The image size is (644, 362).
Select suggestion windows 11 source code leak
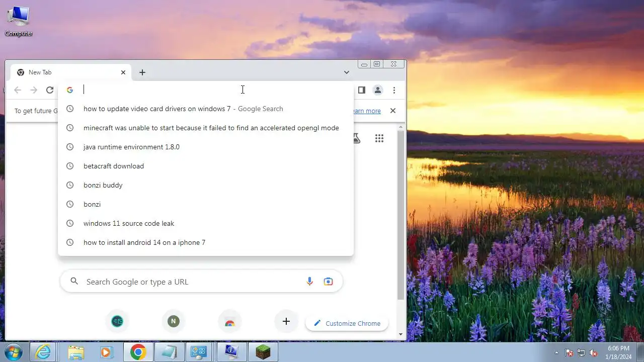pyautogui.click(x=206, y=223)
